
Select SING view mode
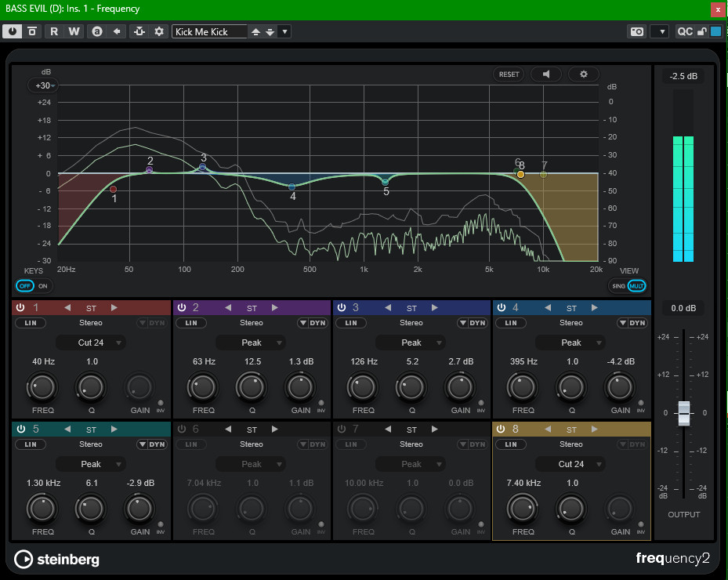pyautogui.click(x=619, y=286)
